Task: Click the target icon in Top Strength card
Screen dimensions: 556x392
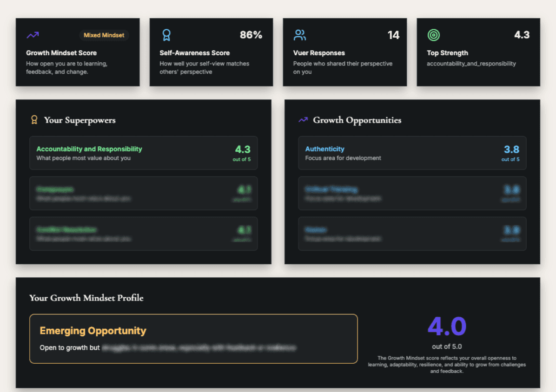Action: [433, 35]
